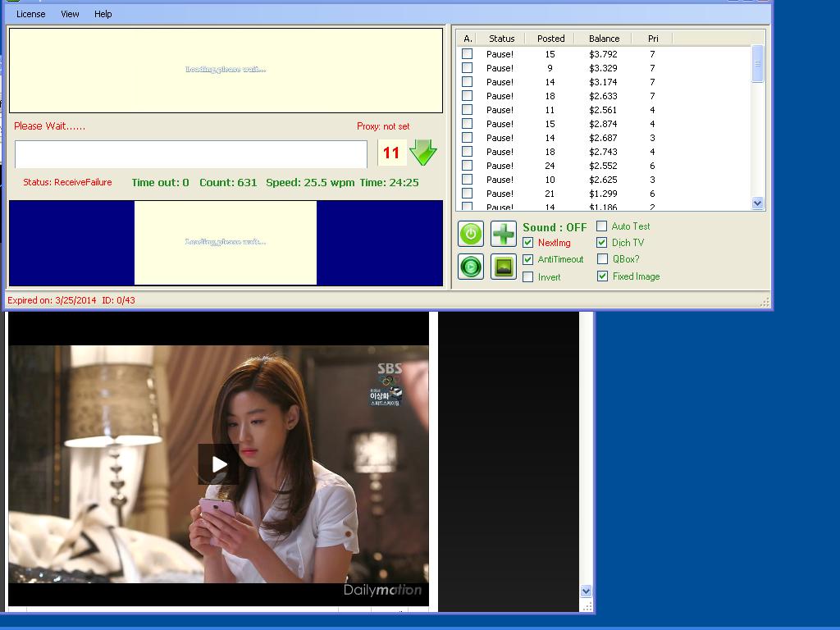840x630 pixels.
Task: Check the account row with balance $2.561
Action: pos(467,110)
